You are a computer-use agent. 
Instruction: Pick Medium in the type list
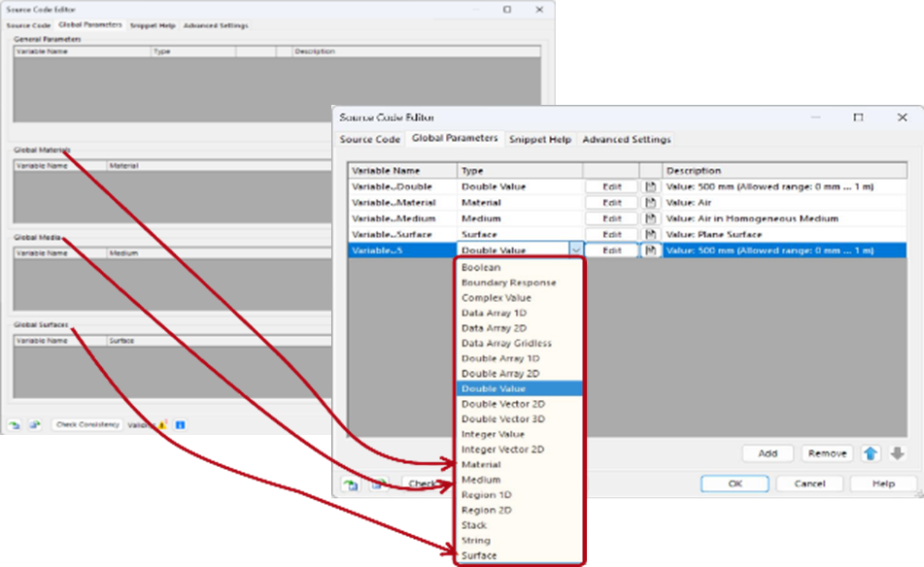pos(519,480)
